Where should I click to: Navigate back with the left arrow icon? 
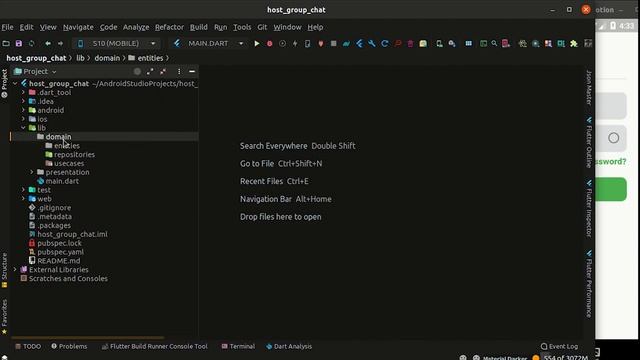click(x=48, y=43)
